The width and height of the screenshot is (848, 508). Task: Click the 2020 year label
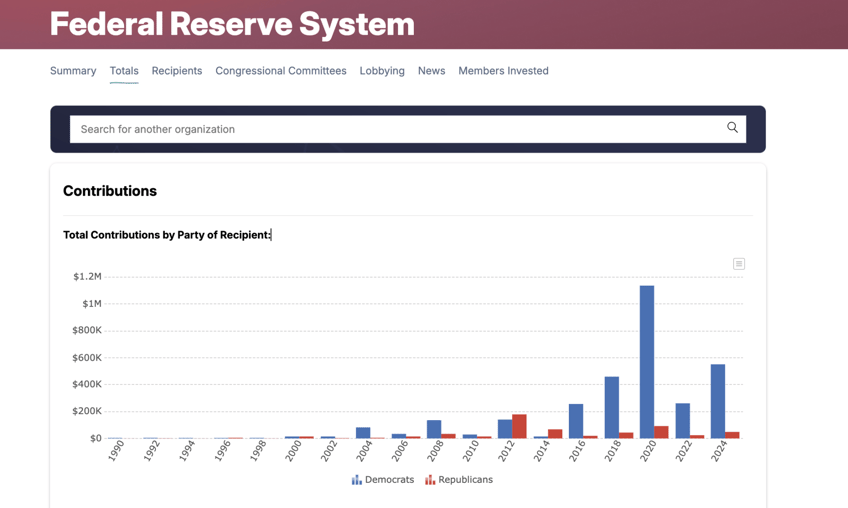(648, 451)
